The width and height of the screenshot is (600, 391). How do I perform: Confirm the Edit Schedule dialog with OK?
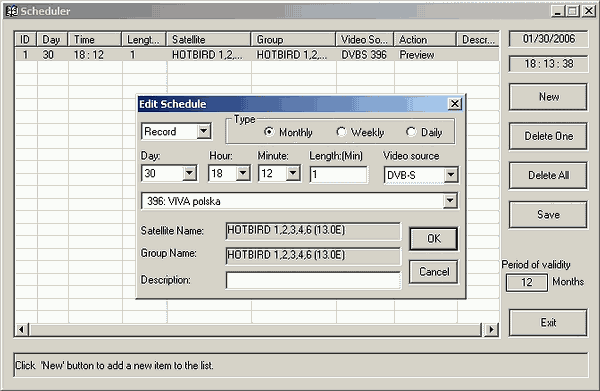pyautogui.click(x=434, y=239)
